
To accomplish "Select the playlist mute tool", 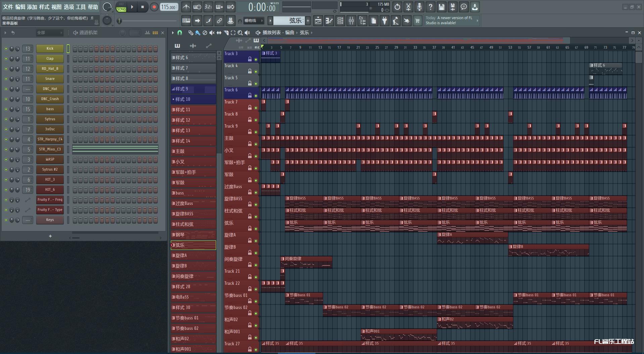I will (x=212, y=33).
